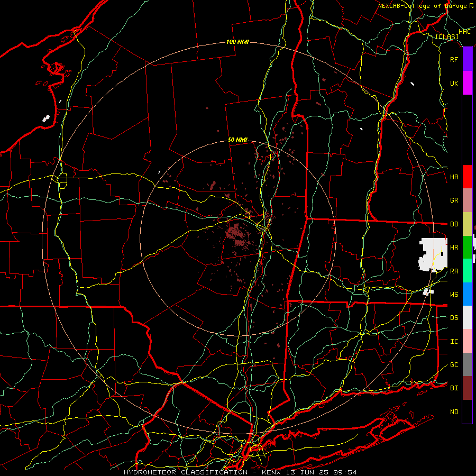Click the WS blue legend swatch
476x476 pixels.
tap(467, 294)
